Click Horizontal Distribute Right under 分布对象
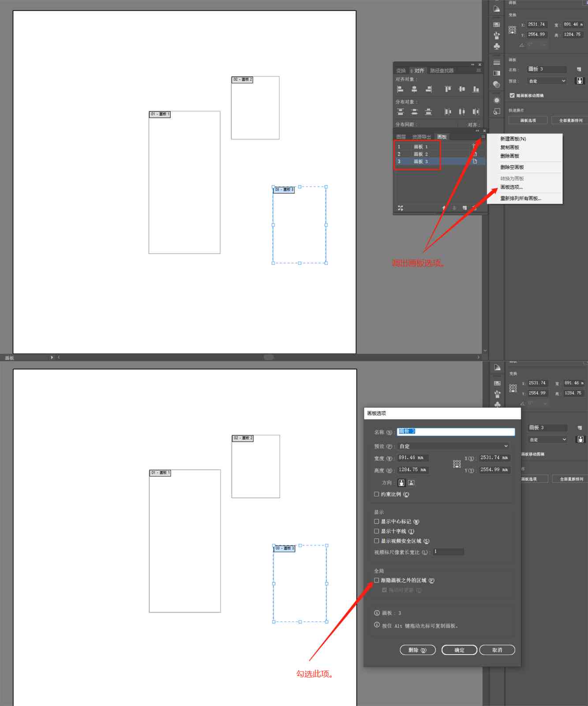588x706 pixels. [476, 112]
